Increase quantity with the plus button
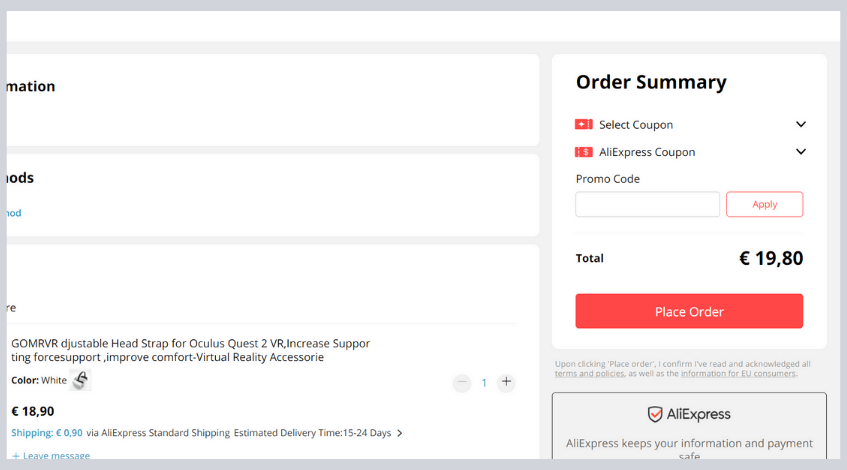 pos(506,382)
